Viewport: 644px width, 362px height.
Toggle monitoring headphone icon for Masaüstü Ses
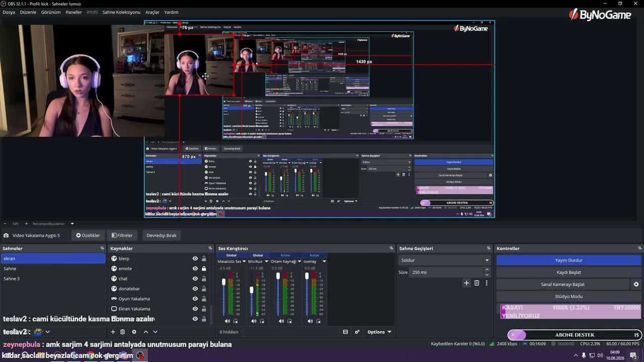coord(235,321)
